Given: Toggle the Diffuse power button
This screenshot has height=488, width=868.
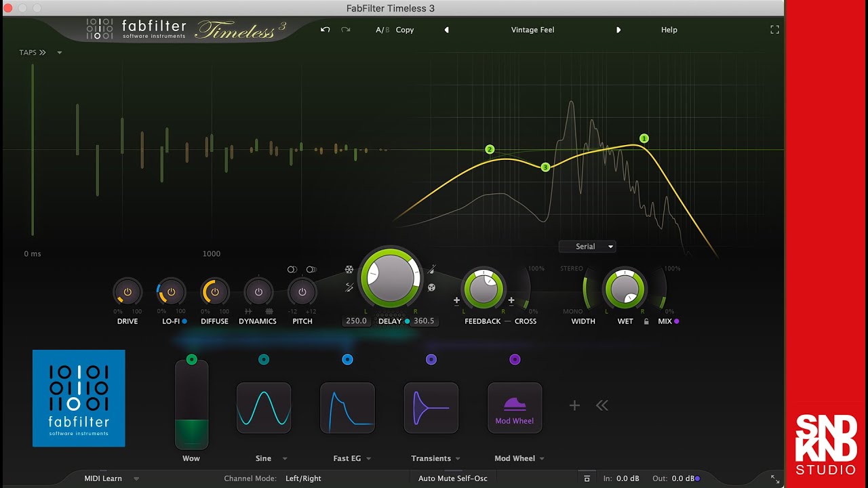Looking at the screenshot, I should coord(215,292).
